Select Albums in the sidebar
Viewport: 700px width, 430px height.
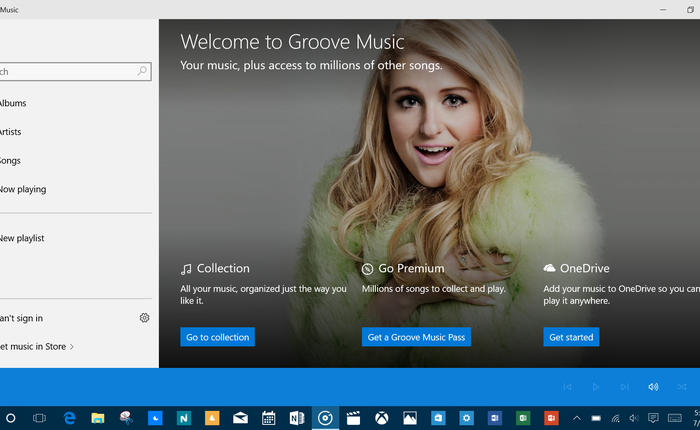click(x=12, y=103)
